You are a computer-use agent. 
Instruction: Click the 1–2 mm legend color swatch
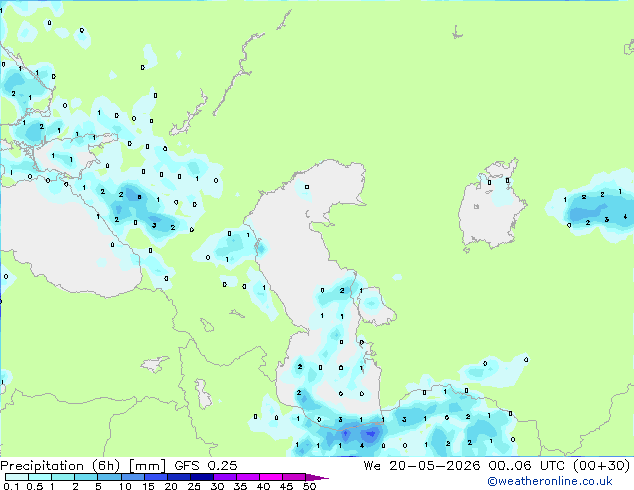pyautogui.click(x=63, y=477)
